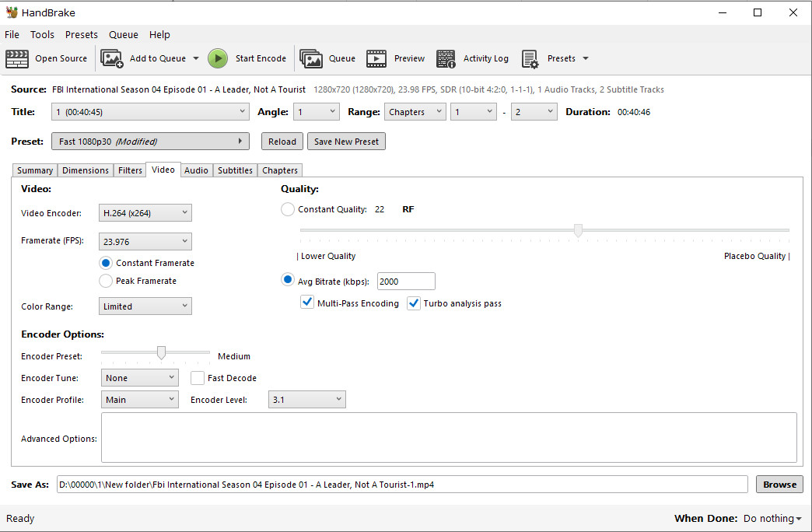
Task: Open Activity Log via its icon
Action: [446, 58]
